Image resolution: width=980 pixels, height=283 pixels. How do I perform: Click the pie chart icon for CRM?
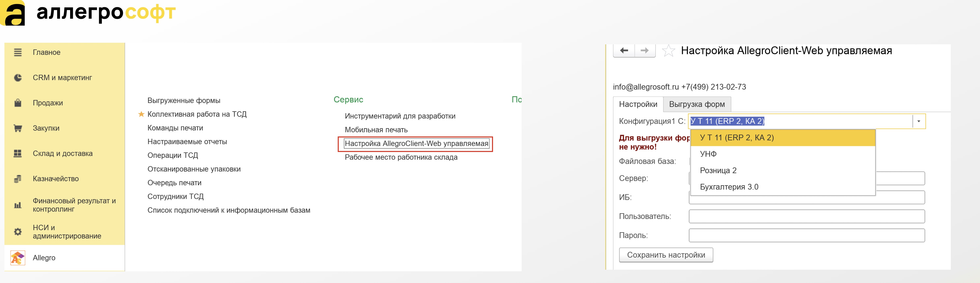pyautogui.click(x=18, y=78)
